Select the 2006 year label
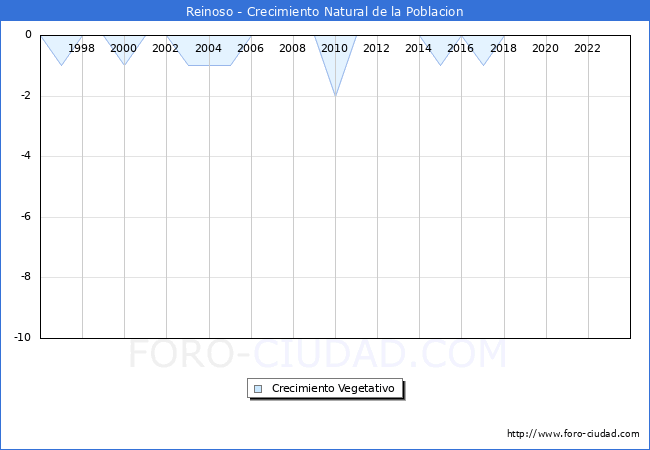The height and width of the screenshot is (450, 650). (x=250, y=48)
